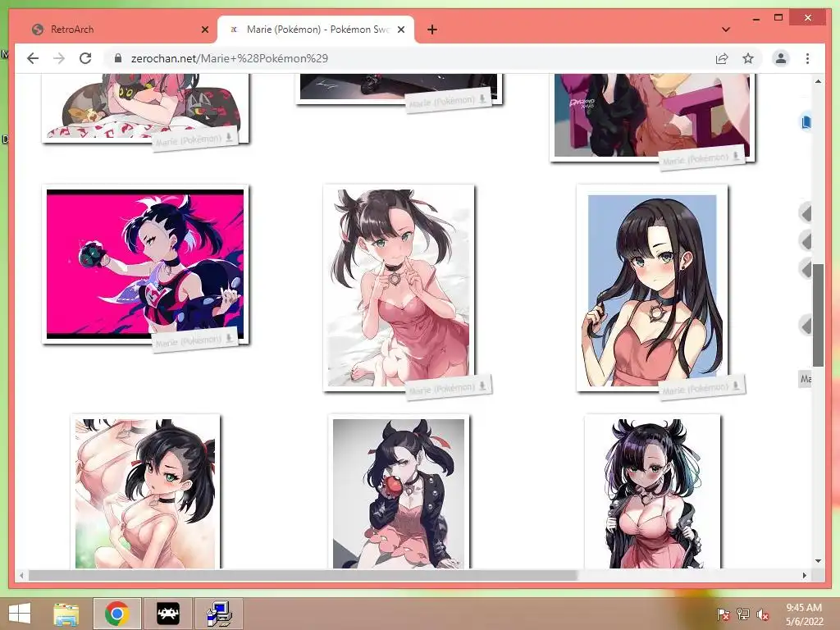Download the Morpeko pillow artwork
This screenshot has height=630, width=840.
click(x=229, y=137)
